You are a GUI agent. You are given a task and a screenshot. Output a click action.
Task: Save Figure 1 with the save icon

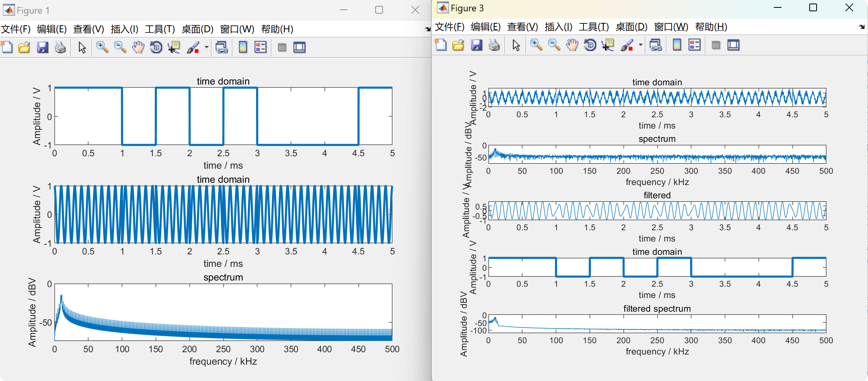(x=42, y=47)
